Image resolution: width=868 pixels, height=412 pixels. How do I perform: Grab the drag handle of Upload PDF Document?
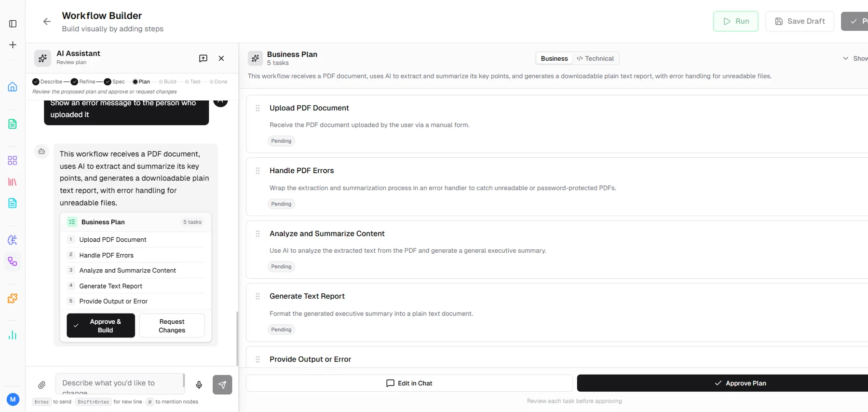[x=258, y=108]
